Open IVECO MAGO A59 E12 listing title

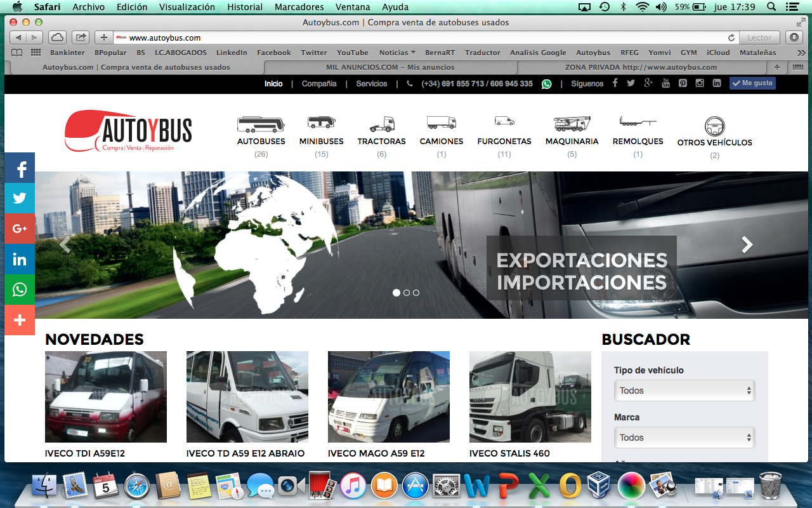coord(376,453)
